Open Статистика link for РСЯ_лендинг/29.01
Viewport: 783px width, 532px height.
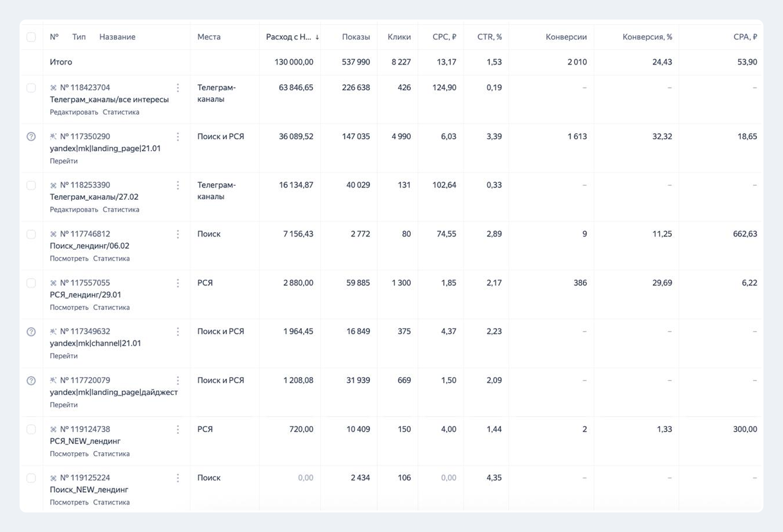tap(111, 307)
